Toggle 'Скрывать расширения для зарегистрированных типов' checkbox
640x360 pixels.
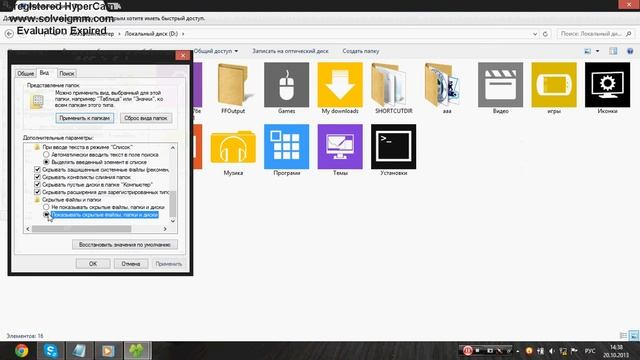(38, 192)
